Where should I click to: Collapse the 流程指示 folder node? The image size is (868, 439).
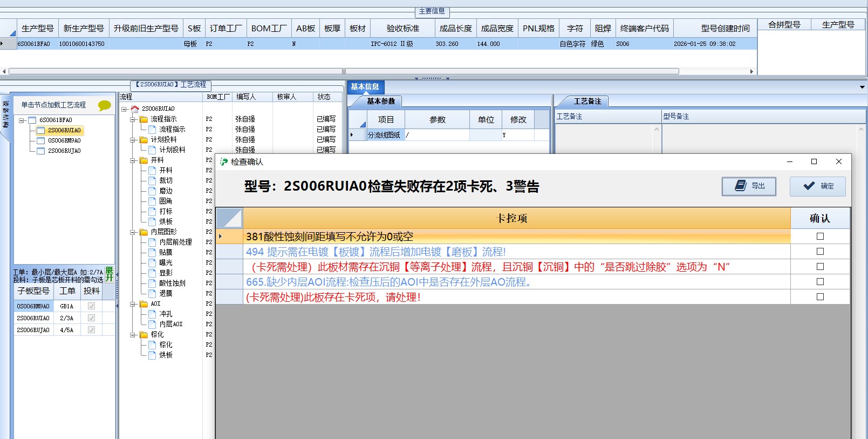tap(133, 119)
